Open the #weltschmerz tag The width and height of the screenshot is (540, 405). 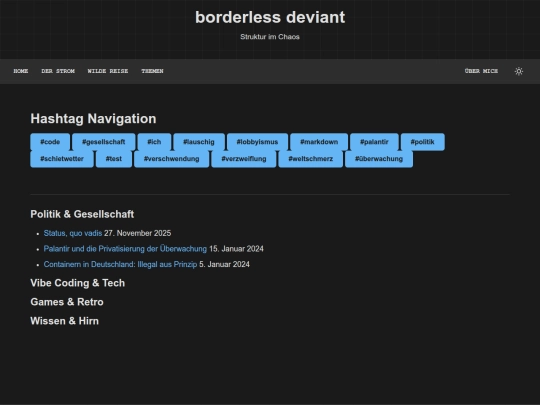point(311,159)
